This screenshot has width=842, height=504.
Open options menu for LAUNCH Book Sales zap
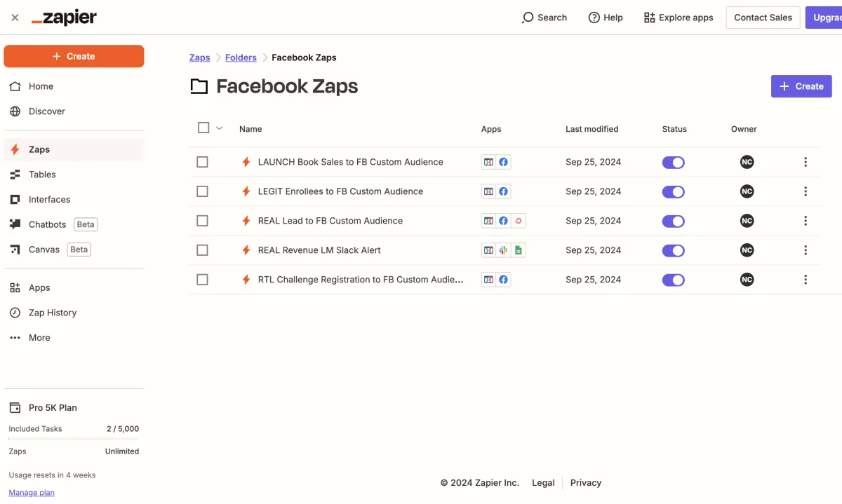[806, 162]
